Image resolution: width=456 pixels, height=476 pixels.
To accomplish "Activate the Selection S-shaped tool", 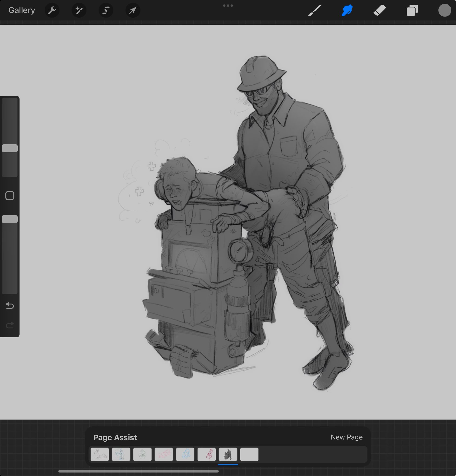I will pos(106,10).
